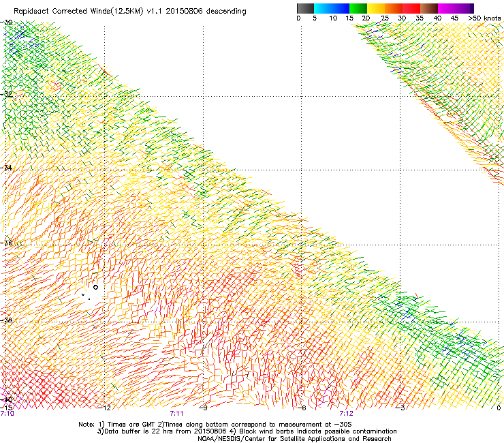Click the 'Rapidscat Corrected Winds' title text

tap(130, 12)
